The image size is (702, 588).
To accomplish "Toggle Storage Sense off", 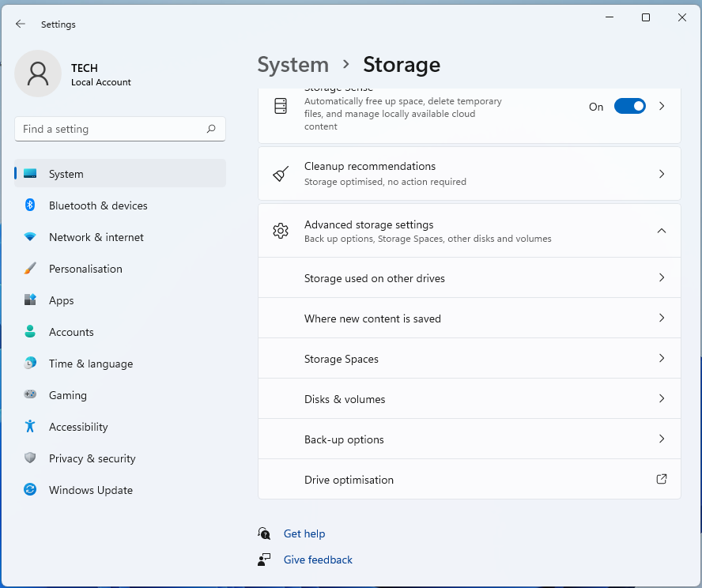I will [629, 105].
